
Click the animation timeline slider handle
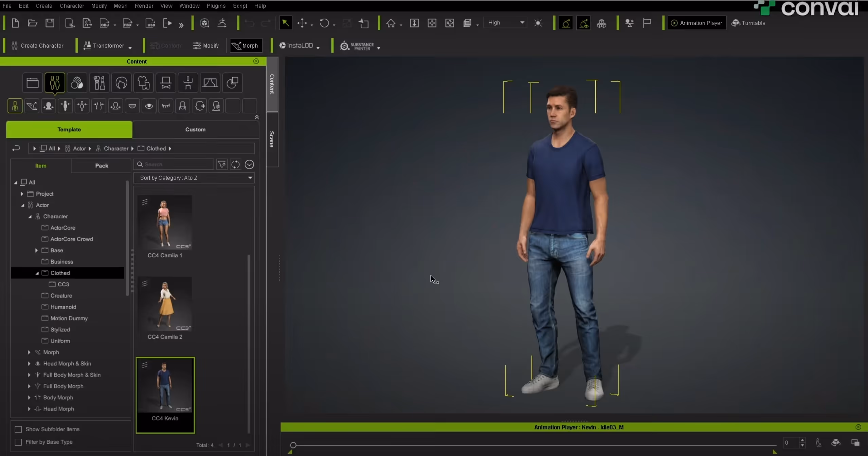coord(293,445)
